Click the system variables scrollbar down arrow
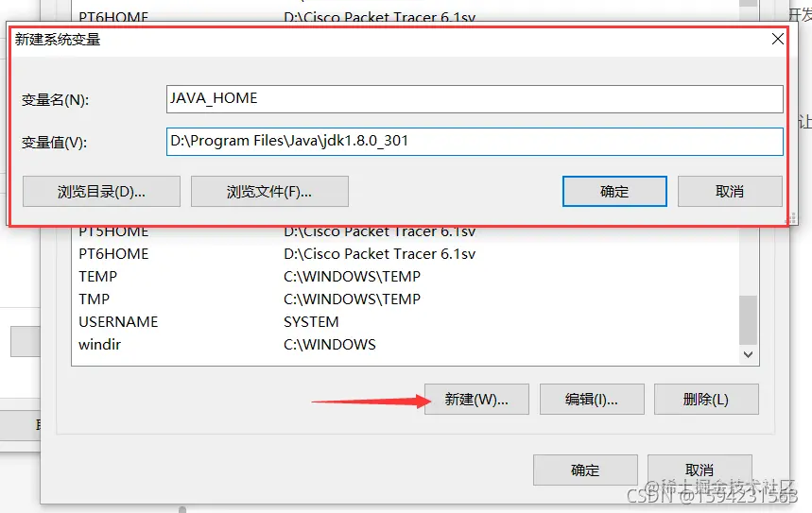 (x=748, y=354)
